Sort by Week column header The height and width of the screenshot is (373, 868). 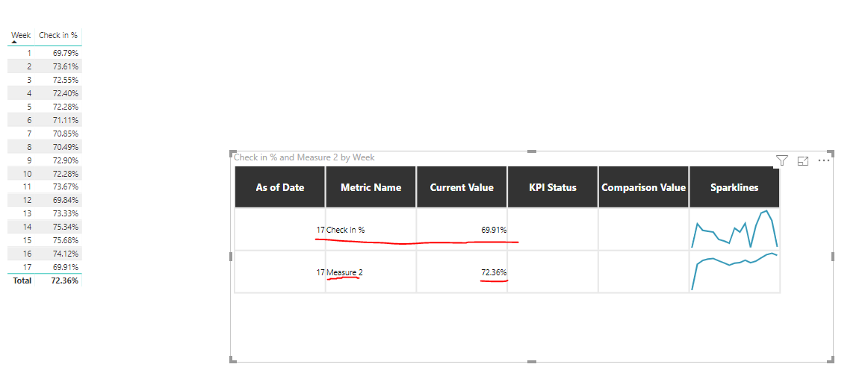(x=21, y=35)
